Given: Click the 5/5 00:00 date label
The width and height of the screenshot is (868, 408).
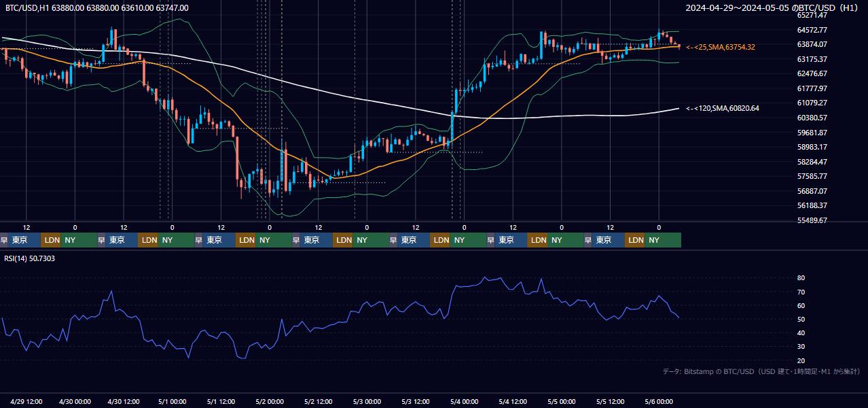Looking at the screenshot, I should click(x=562, y=401).
